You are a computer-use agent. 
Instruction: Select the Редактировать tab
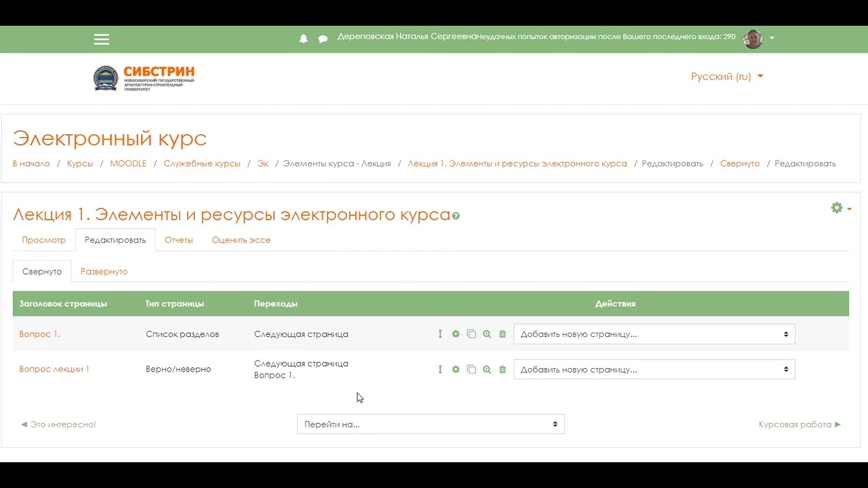point(115,240)
